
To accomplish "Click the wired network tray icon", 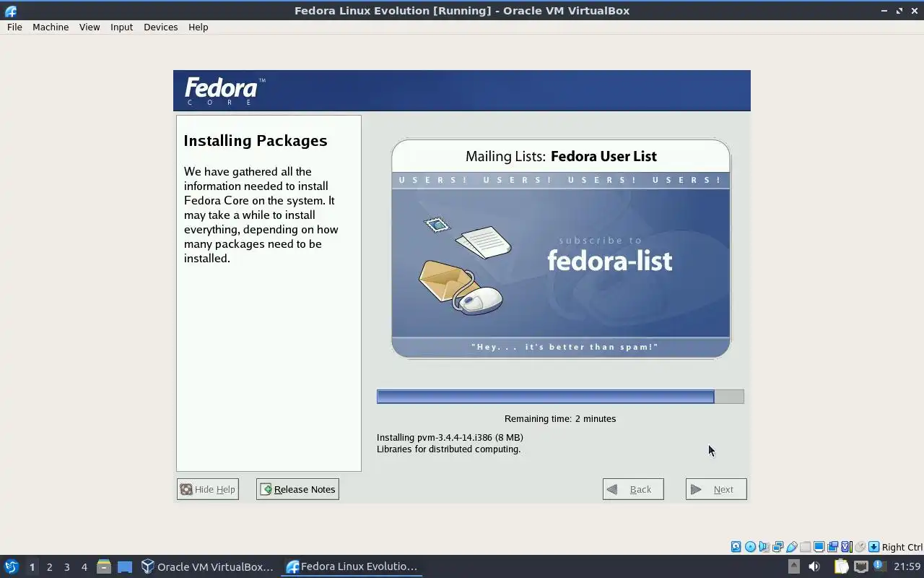I will [x=860, y=566].
